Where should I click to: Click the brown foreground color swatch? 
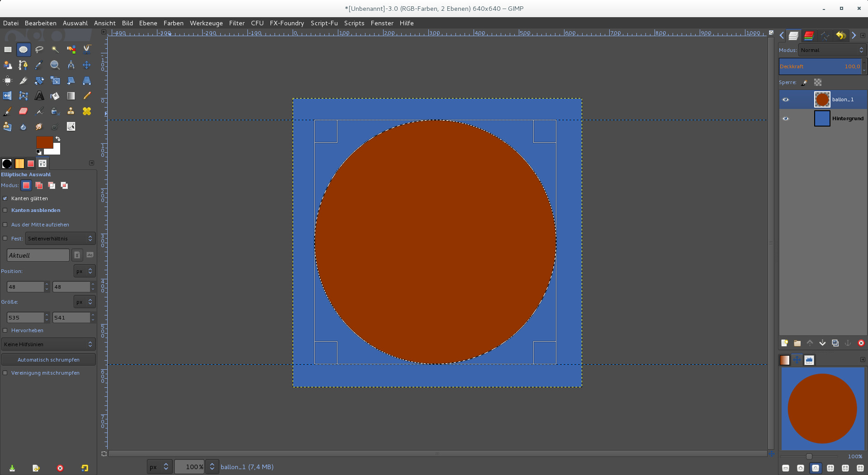point(43,141)
